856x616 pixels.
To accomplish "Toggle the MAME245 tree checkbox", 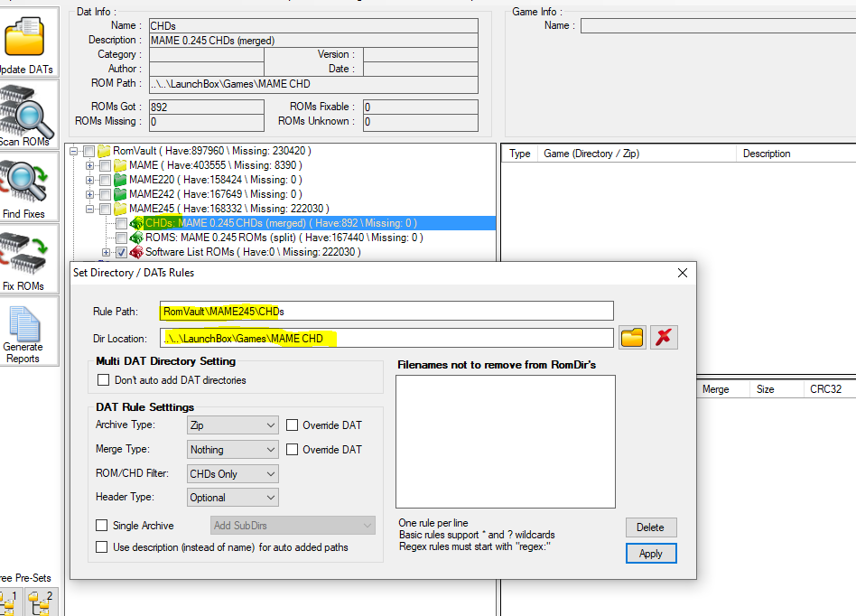I will 106,210.
